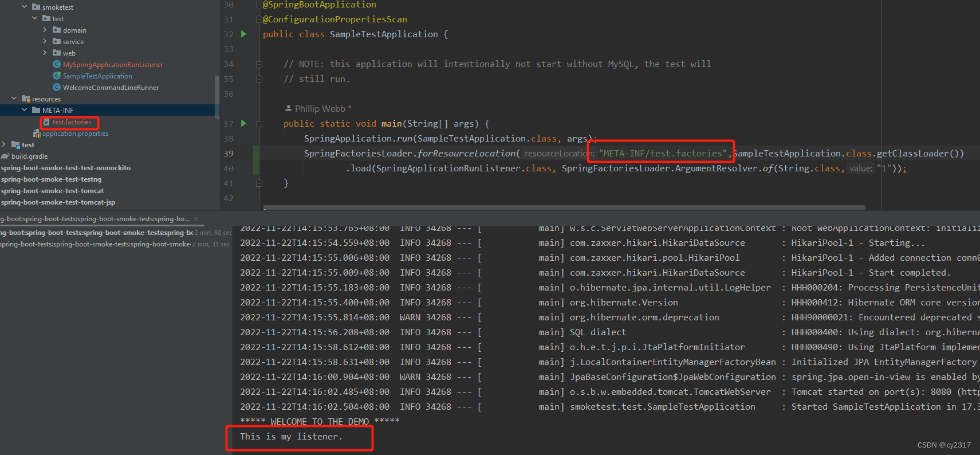980x455 pixels.
Task: Click the editor horizontal scrollbar
Action: [564, 207]
